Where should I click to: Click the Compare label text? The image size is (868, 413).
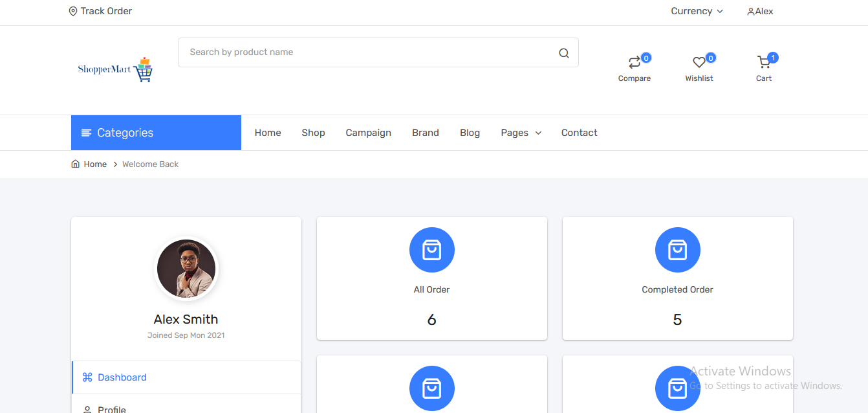635,78
